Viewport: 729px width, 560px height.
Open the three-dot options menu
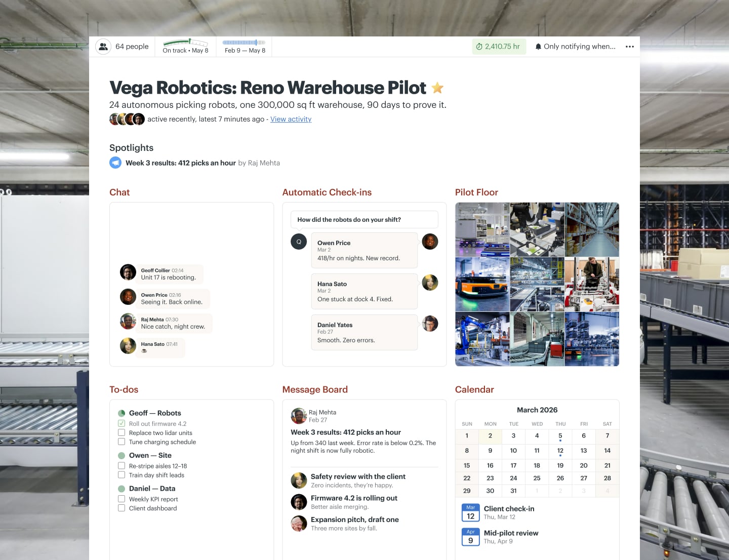(630, 47)
